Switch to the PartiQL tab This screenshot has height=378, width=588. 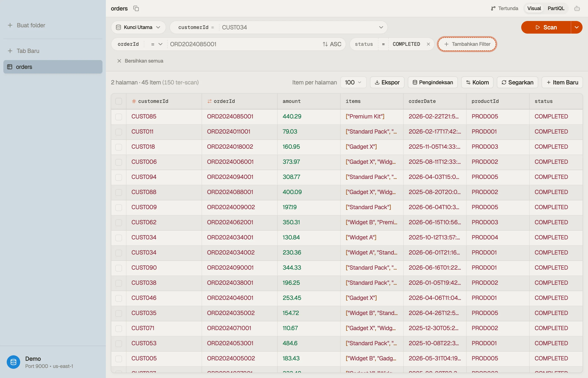pos(556,8)
